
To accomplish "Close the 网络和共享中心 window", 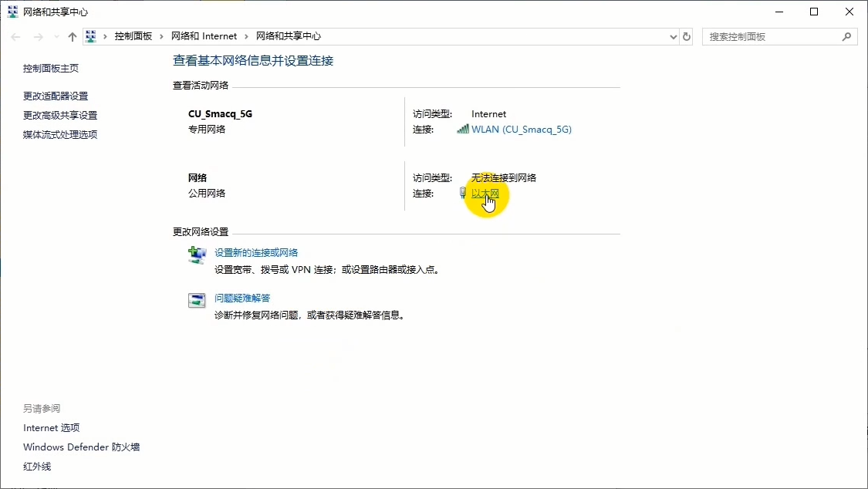I will tap(849, 12).
